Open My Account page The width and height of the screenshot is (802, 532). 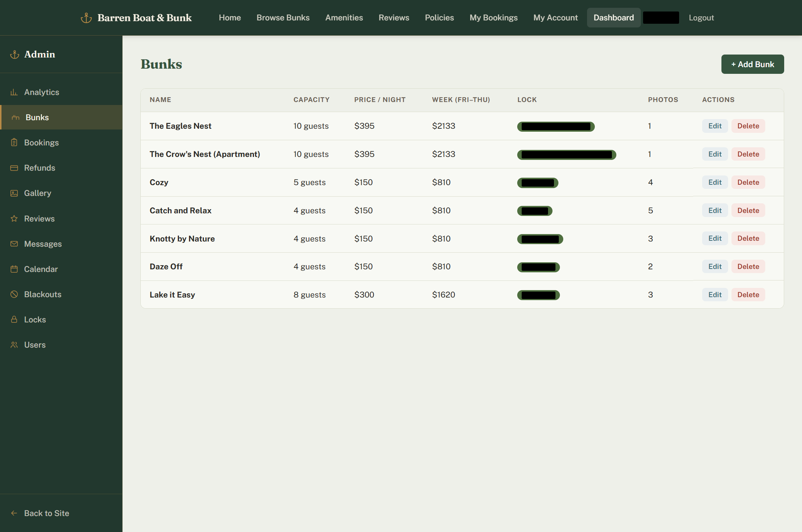pos(555,18)
